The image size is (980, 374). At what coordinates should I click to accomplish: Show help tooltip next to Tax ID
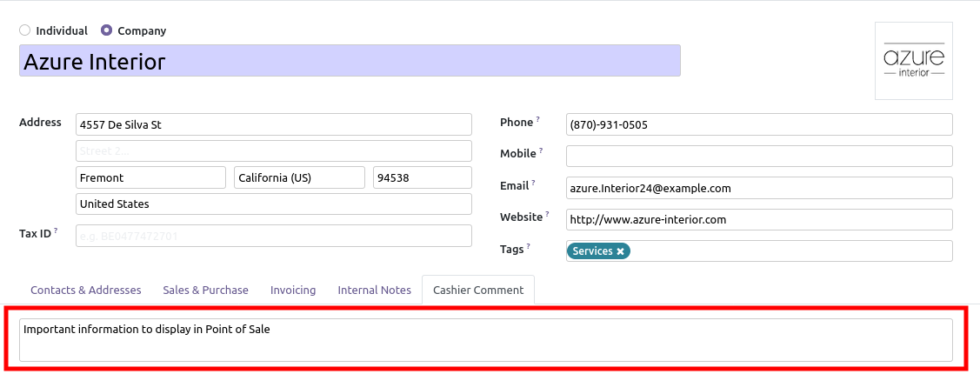click(56, 230)
